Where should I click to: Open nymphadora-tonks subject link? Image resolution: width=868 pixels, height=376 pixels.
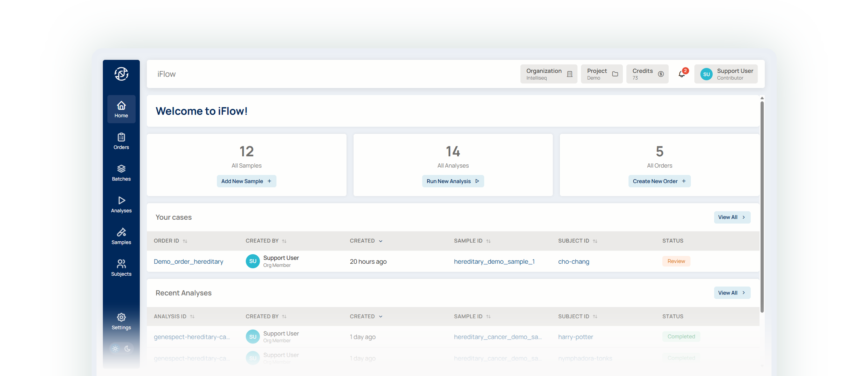point(585,358)
